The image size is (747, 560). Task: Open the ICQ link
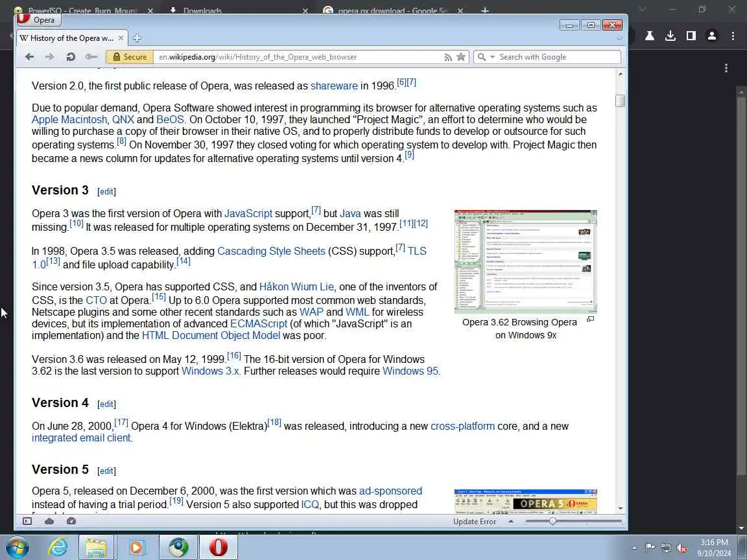pos(310,504)
